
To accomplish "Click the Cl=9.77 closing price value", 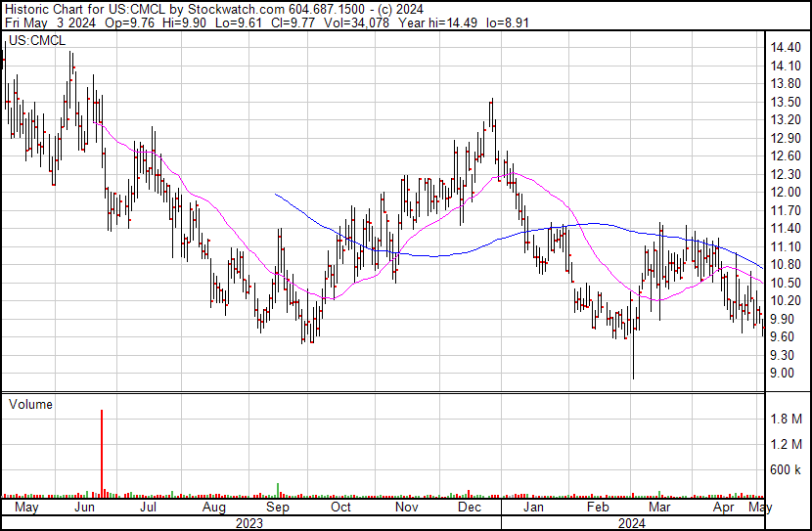I will [x=294, y=22].
